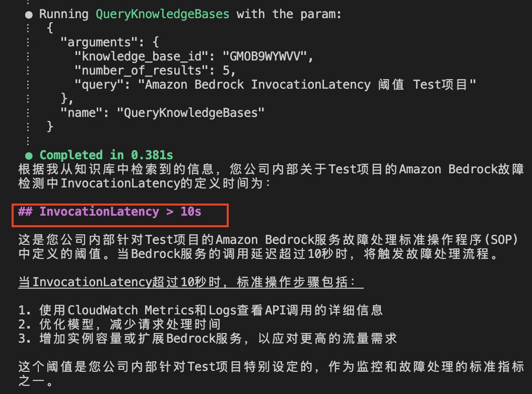The width and height of the screenshot is (532, 394).
Task: Click the underlined 当InvocationLatency超过10秒时 line
Action: (x=190, y=282)
